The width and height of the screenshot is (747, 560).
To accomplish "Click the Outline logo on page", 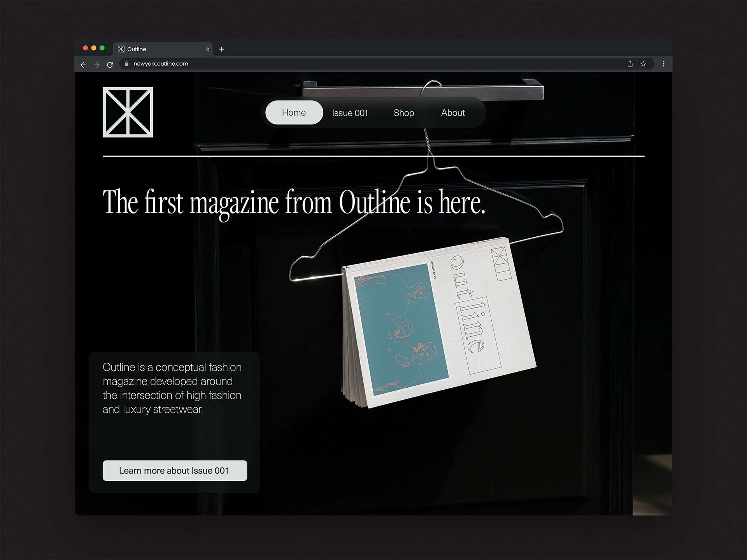I will coord(128,112).
